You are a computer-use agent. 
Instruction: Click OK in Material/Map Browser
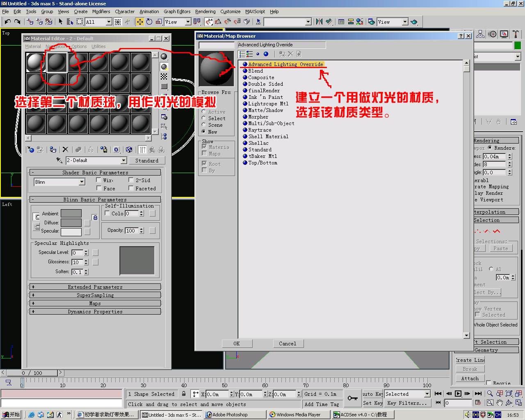point(237,344)
